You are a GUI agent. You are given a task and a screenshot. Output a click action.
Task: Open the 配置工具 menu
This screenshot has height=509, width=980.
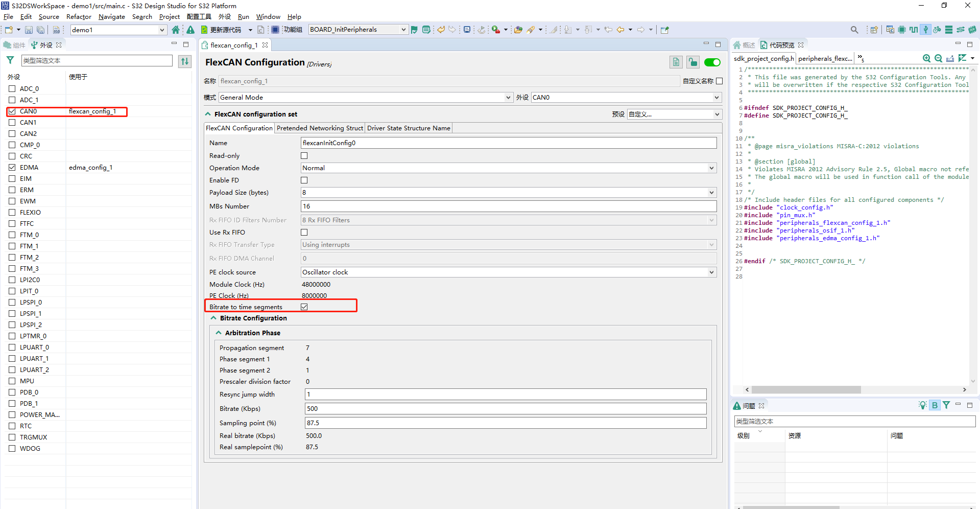pyautogui.click(x=199, y=17)
